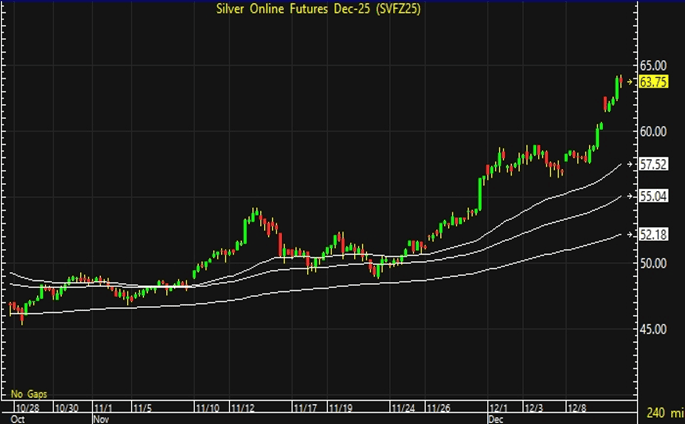The image size is (685, 424).
Task: Click the 10/28 date marker on time axis
Action: (24, 408)
